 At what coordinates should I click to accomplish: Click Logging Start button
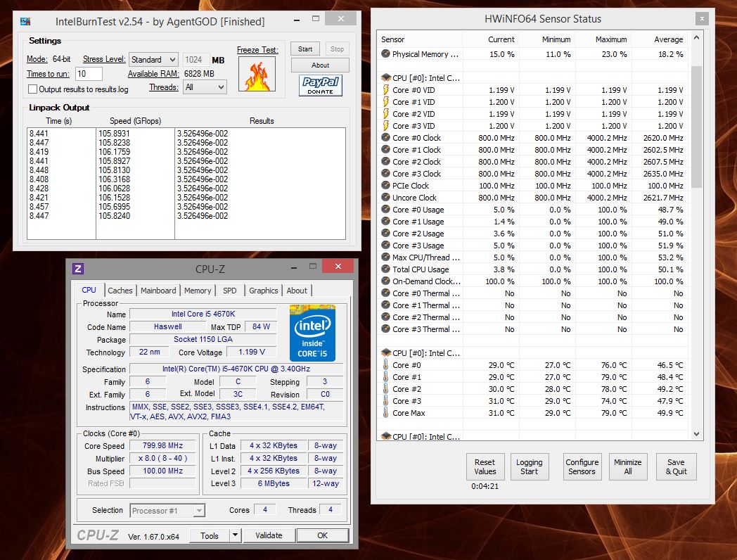point(530,466)
